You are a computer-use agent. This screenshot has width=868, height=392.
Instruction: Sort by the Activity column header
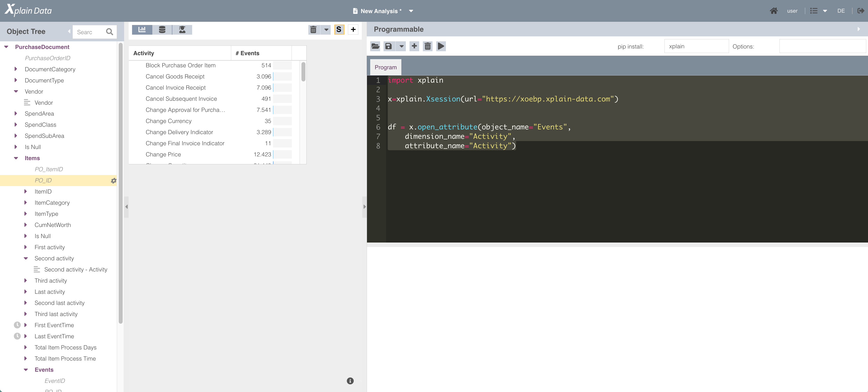point(180,53)
